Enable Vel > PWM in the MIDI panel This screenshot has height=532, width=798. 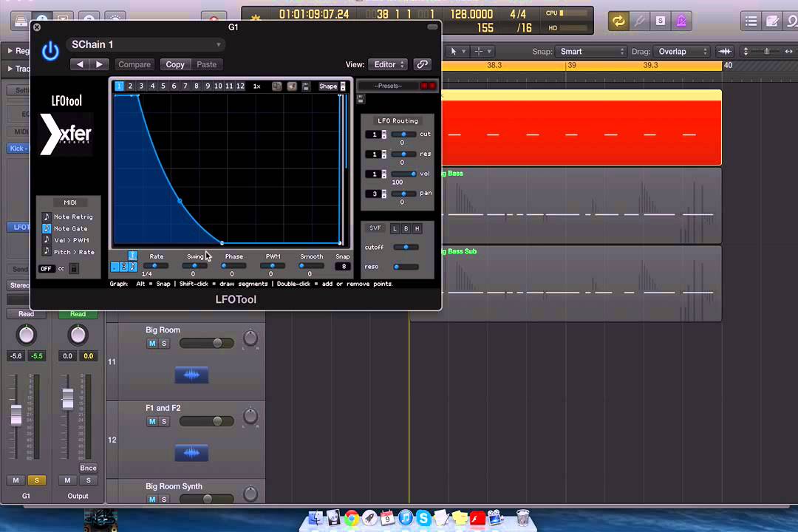47,240
